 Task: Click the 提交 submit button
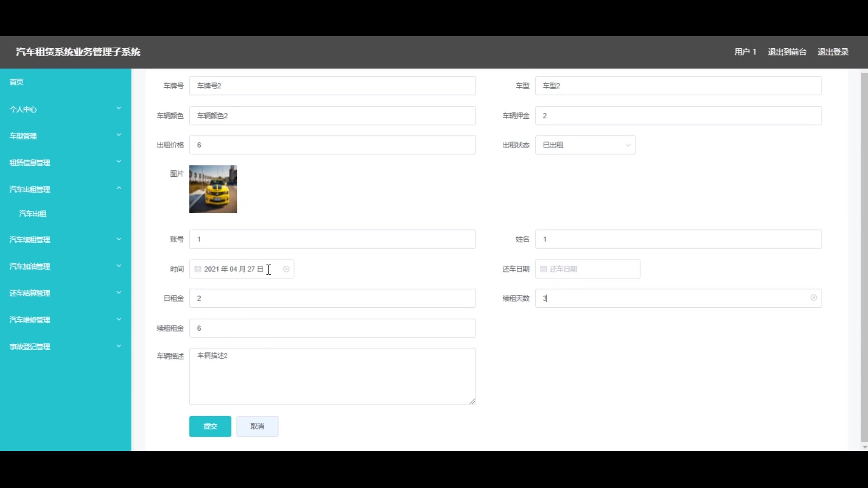(210, 426)
